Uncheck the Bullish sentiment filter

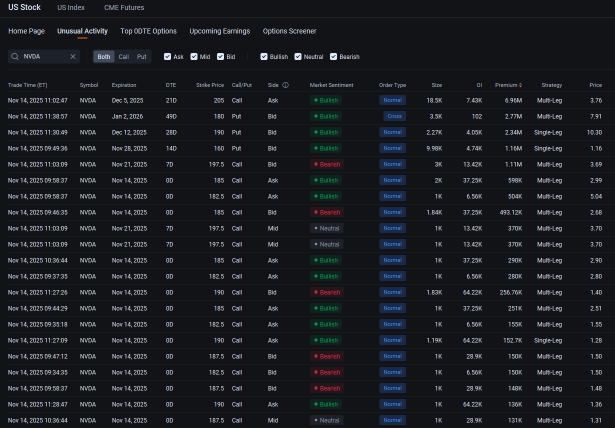click(x=264, y=57)
